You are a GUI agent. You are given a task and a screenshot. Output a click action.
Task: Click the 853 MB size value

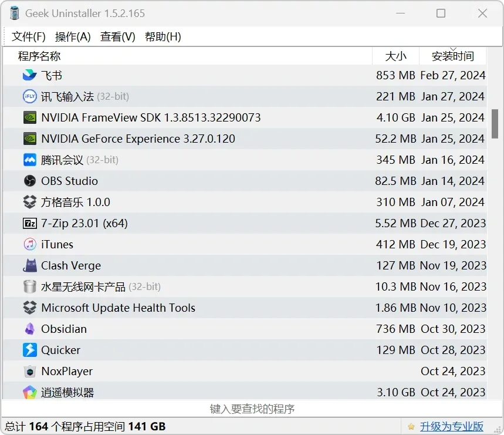point(395,75)
